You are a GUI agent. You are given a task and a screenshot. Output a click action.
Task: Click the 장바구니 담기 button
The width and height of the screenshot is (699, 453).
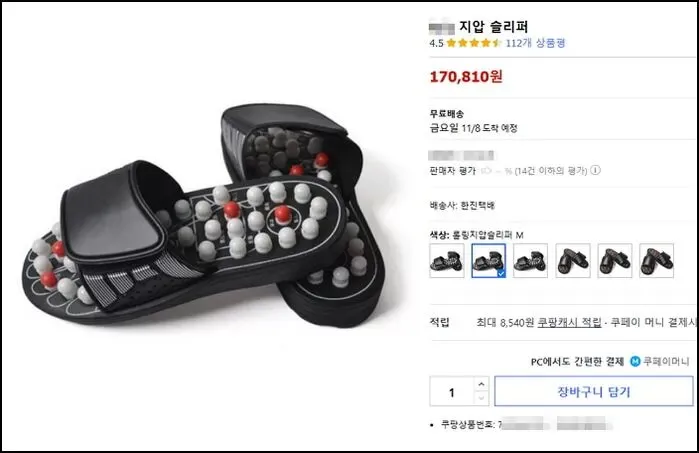[594, 391]
